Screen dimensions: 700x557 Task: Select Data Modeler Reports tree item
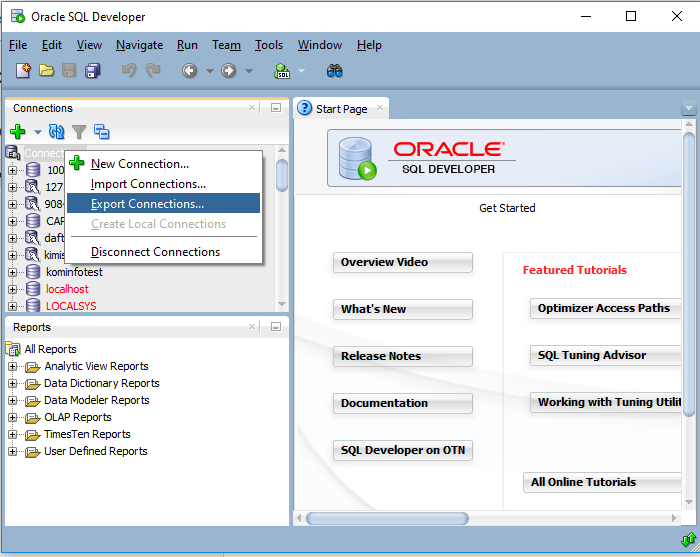coord(96,400)
